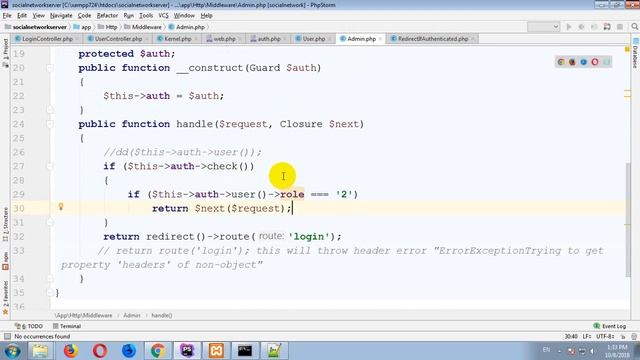Click line number 29 in gutter

[x=18, y=194]
